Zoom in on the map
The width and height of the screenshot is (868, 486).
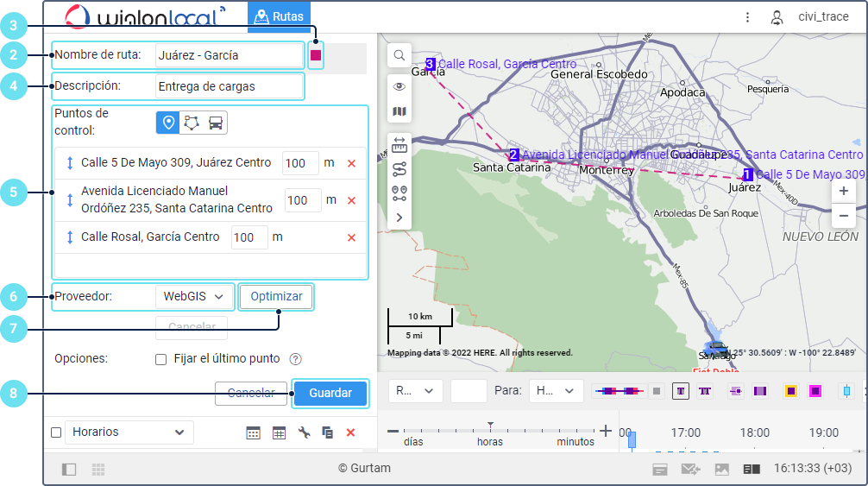pyautogui.click(x=843, y=192)
